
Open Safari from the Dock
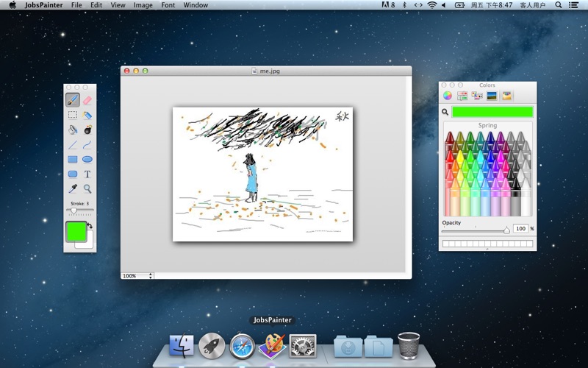click(x=243, y=346)
